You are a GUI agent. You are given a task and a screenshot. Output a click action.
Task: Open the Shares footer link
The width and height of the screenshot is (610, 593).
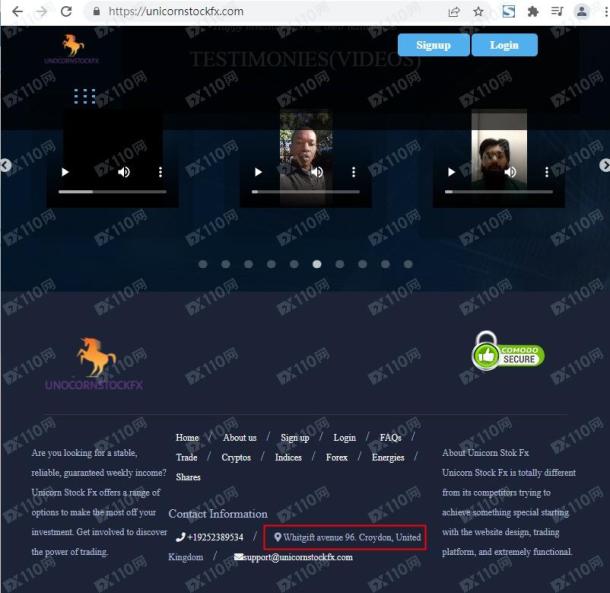pyautogui.click(x=188, y=477)
